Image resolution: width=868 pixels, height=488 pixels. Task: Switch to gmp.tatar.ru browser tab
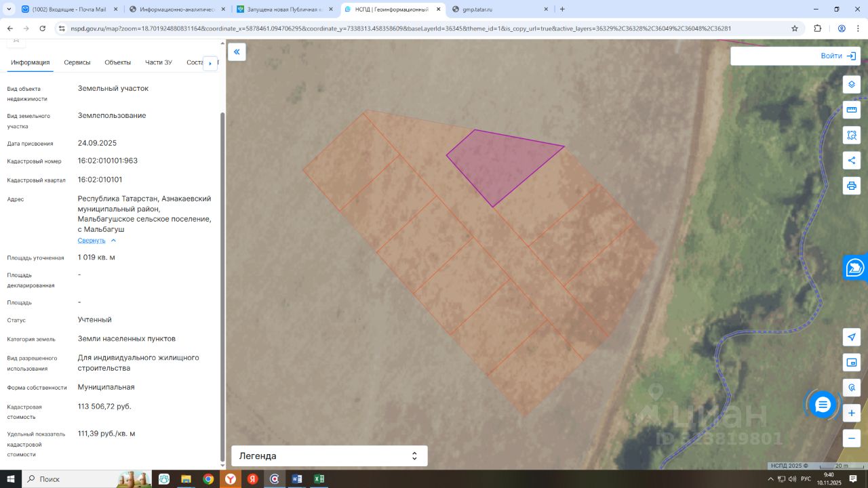pyautogui.click(x=500, y=9)
